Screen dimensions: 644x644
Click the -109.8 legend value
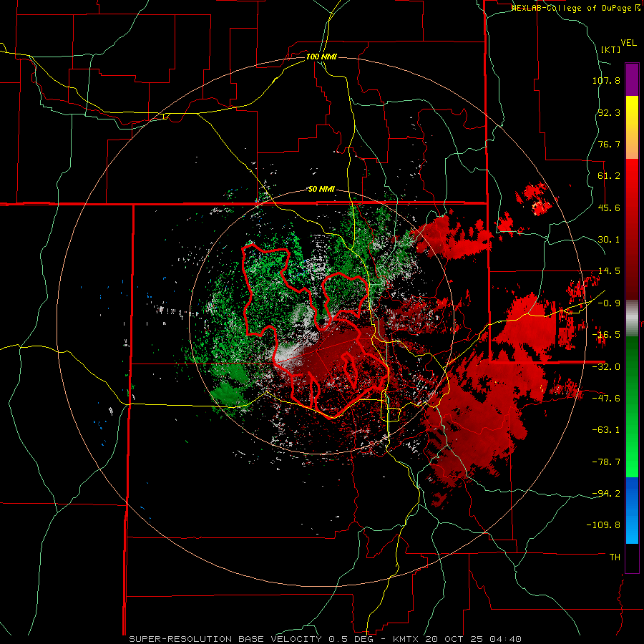click(603, 525)
